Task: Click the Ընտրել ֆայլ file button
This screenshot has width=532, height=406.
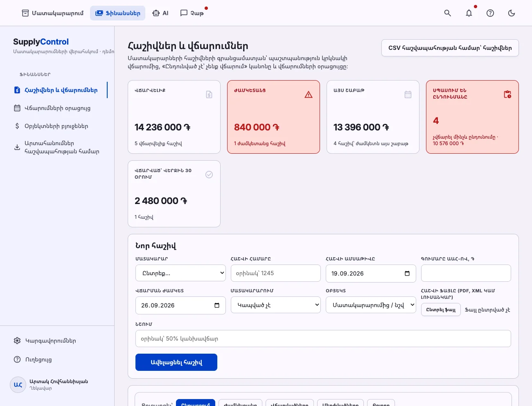Action: point(441,310)
